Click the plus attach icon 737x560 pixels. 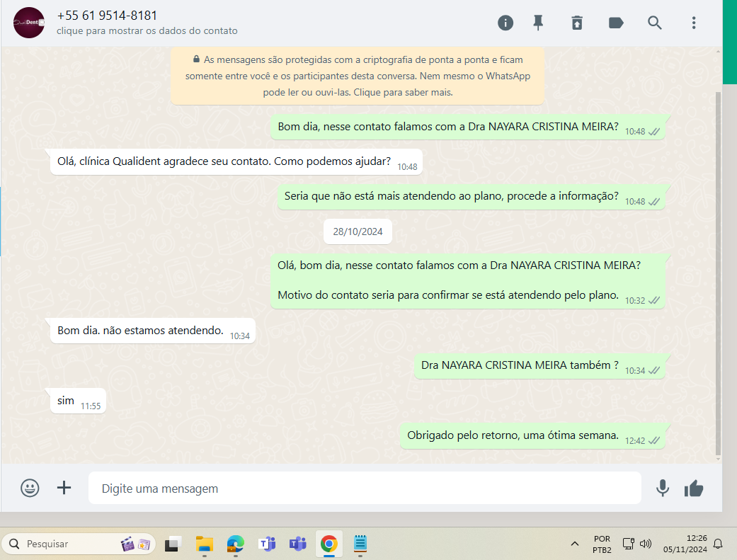click(64, 488)
